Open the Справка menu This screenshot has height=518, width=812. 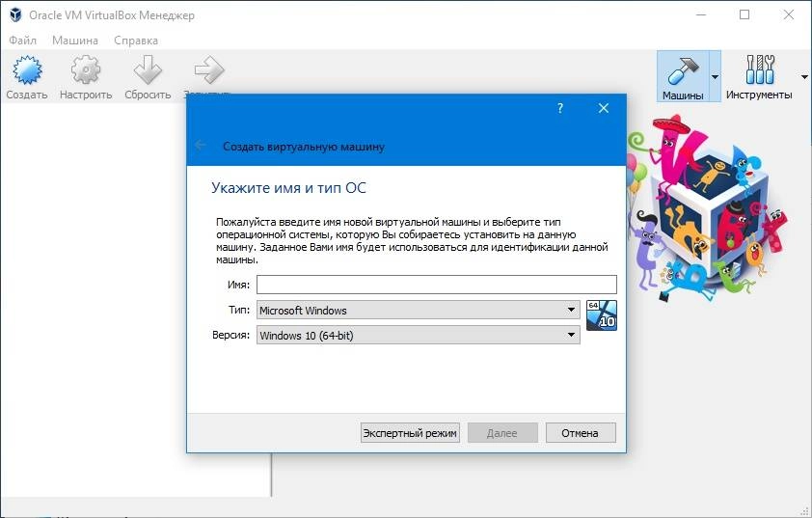(136, 41)
